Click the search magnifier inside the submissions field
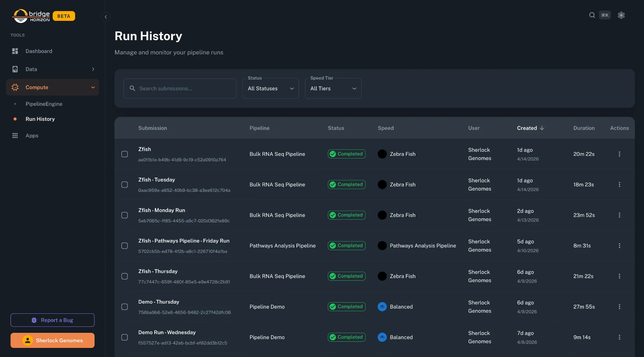 click(x=132, y=88)
